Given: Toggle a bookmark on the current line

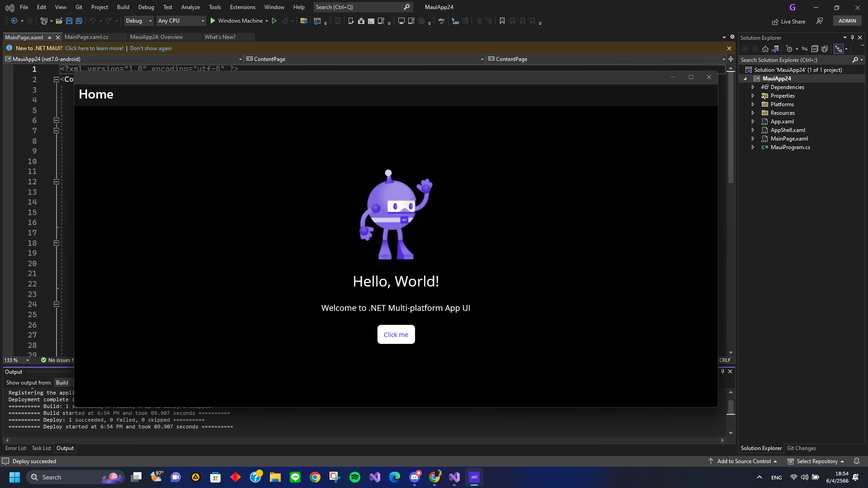Looking at the screenshot, I should pos(502,21).
